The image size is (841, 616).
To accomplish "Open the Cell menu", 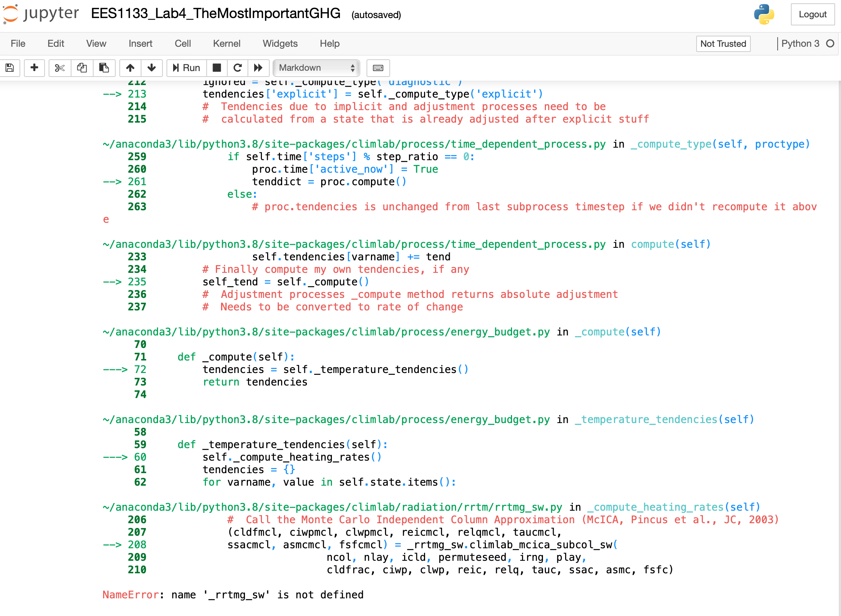I will tap(182, 43).
